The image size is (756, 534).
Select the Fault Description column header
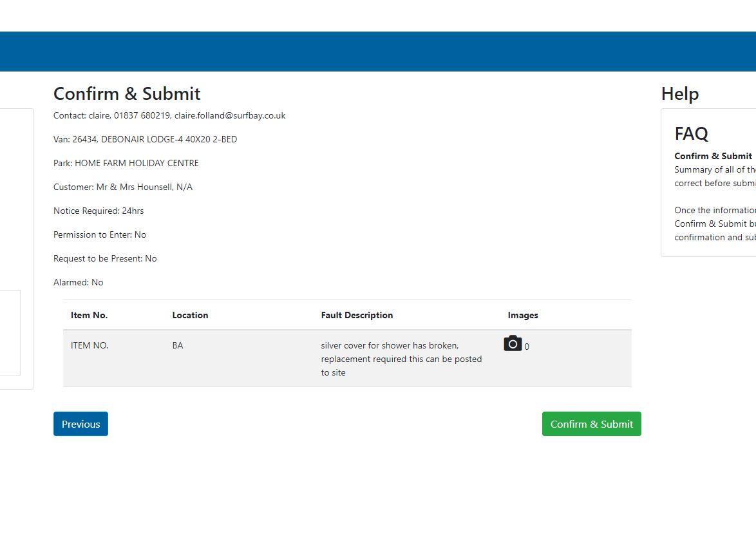point(357,315)
